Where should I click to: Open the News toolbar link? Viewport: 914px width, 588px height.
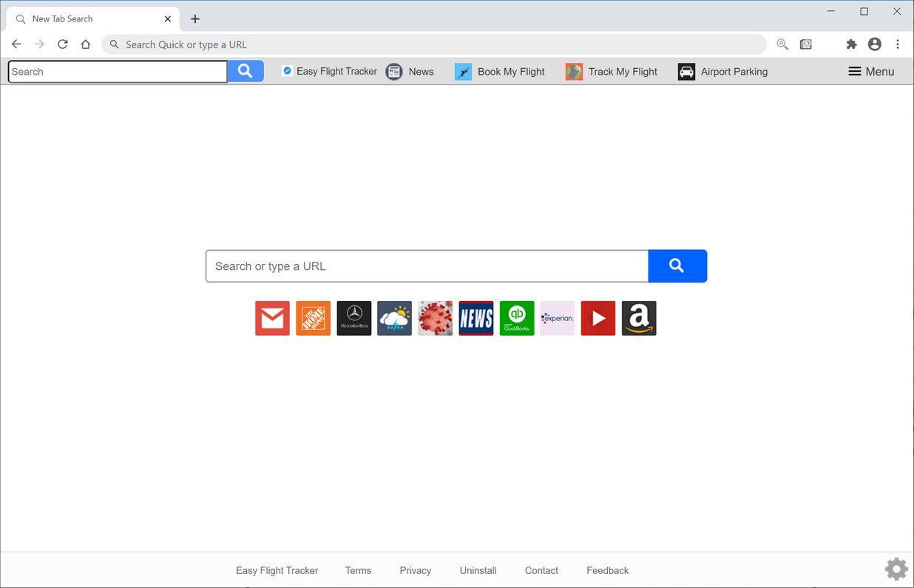[x=410, y=71]
